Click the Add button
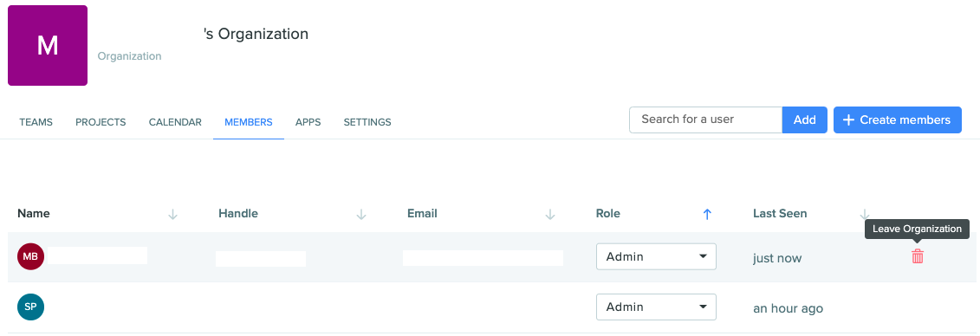Image resolution: width=980 pixels, height=336 pixels. pos(804,120)
